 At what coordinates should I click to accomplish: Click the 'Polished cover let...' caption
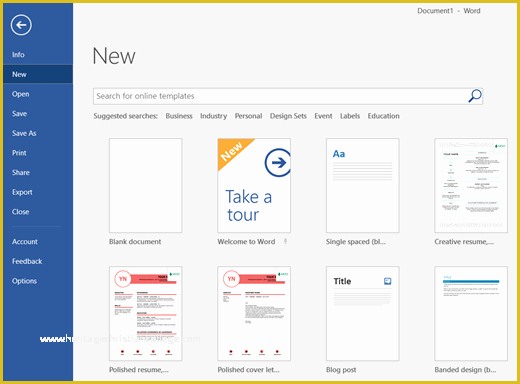click(x=248, y=370)
